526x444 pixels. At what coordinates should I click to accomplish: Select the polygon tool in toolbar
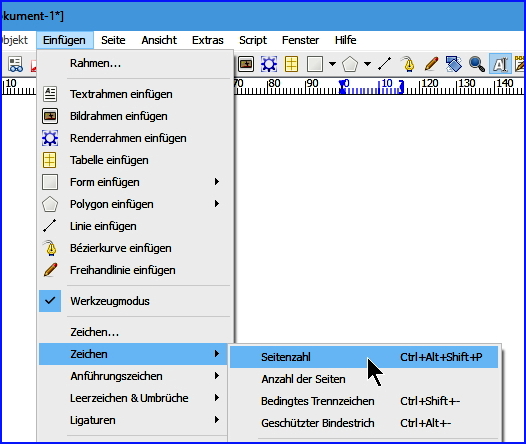point(350,64)
